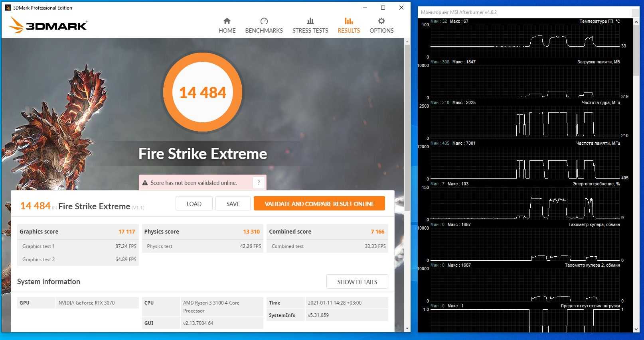Select the STRESS TESTS tab label

(x=310, y=31)
